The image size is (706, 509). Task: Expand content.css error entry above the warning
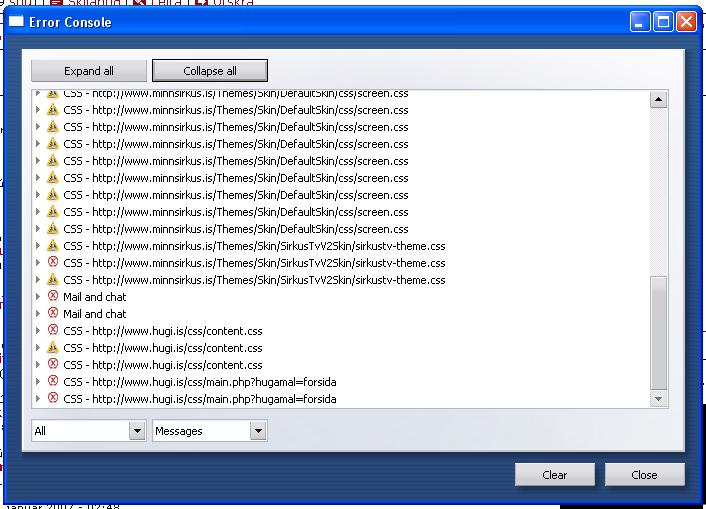[x=38, y=331]
